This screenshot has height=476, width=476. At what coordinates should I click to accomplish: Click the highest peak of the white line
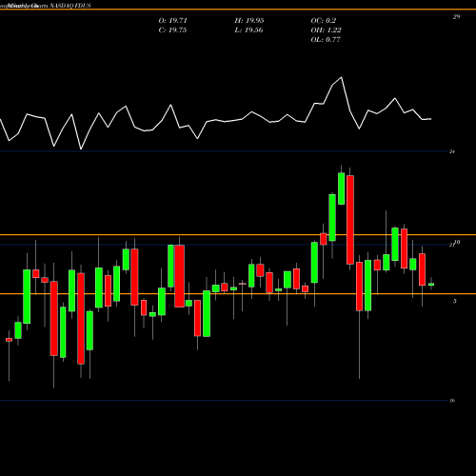coord(342,77)
